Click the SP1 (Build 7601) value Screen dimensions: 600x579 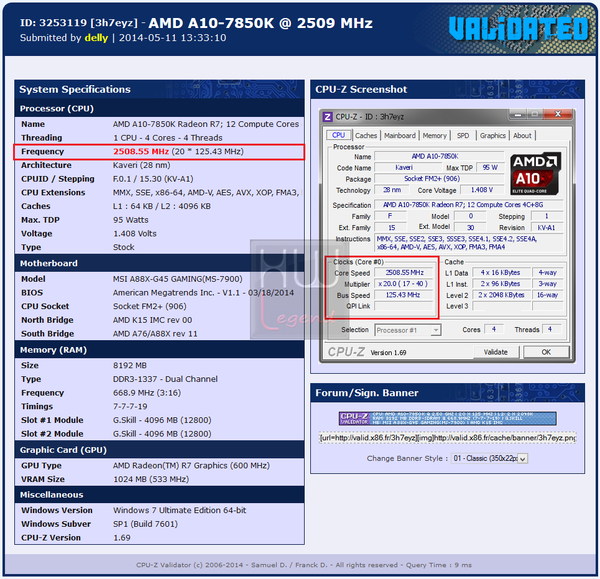145,524
